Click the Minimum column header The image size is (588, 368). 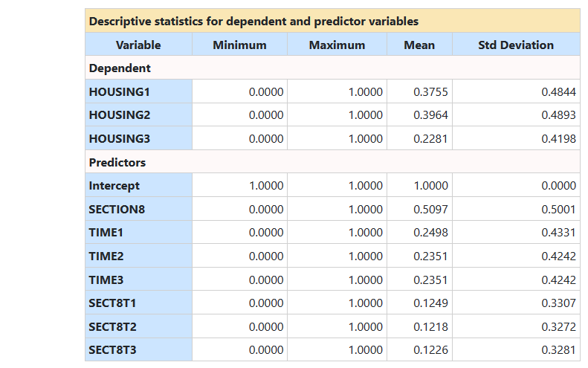(239, 45)
